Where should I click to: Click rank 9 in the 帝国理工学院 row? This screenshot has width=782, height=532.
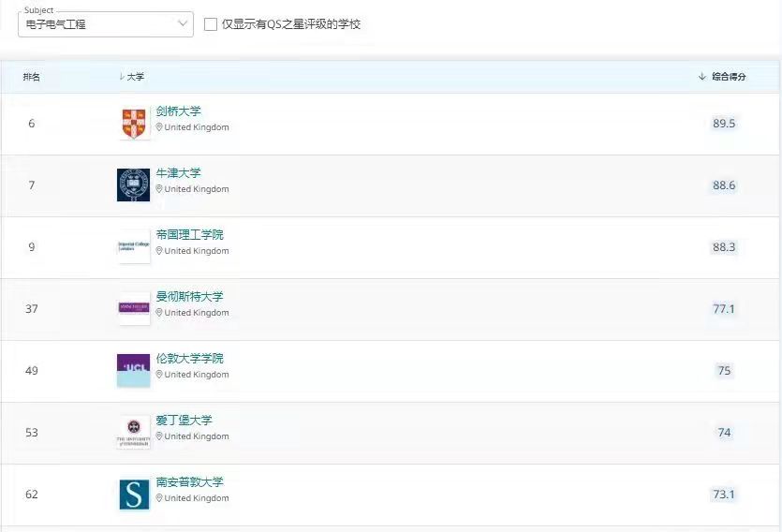(x=32, y=247)
